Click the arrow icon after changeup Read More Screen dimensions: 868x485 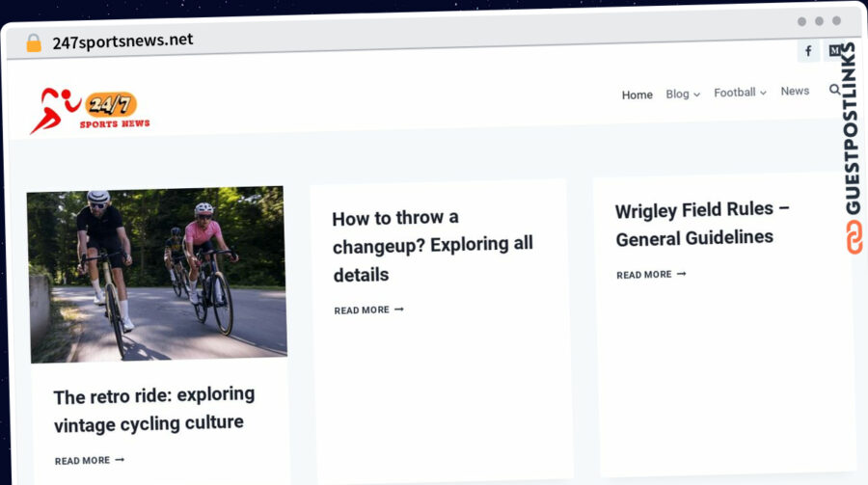[x=398, y=310]
